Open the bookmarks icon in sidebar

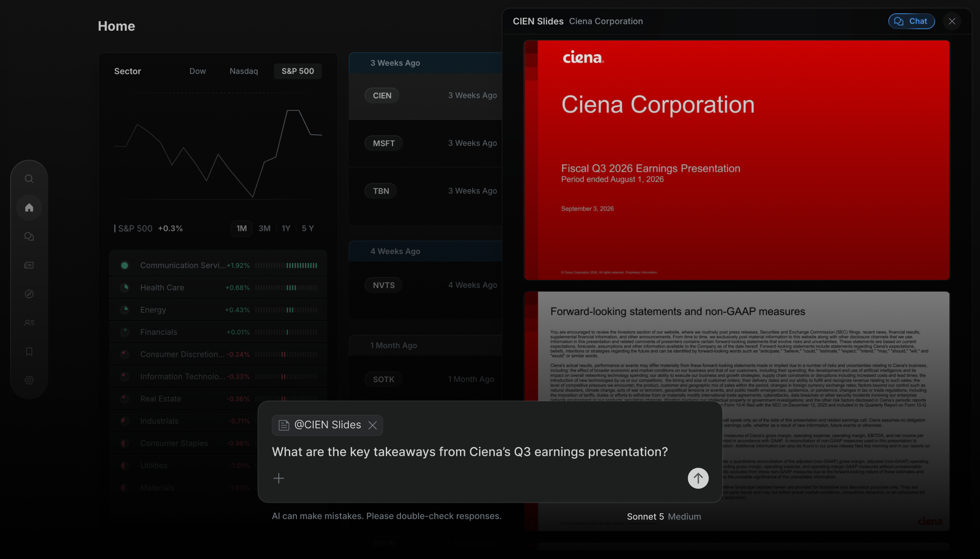click(29, 351)
